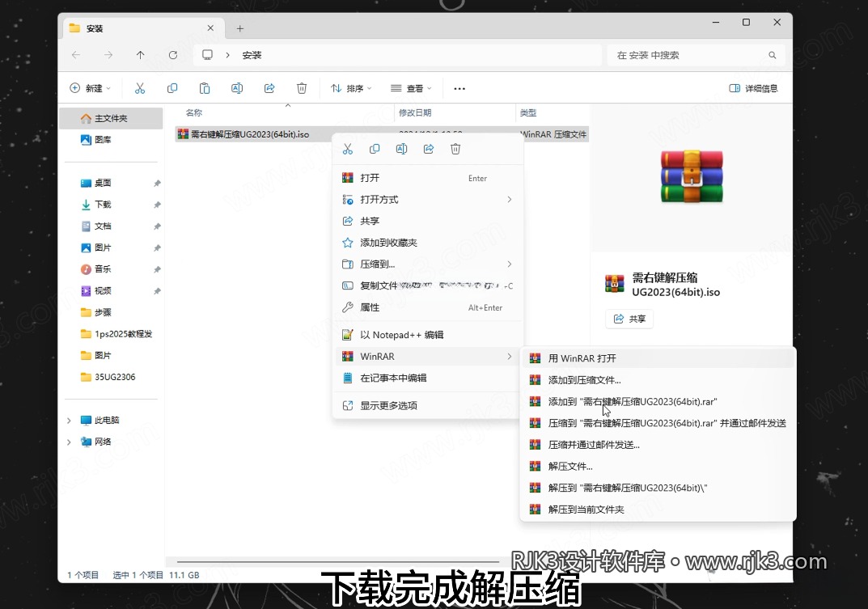Choose 解压到 "需右键解压缩UG2023(64bit)\"
Viewport: 868px width, 609px height.
[x=658, y=488]
